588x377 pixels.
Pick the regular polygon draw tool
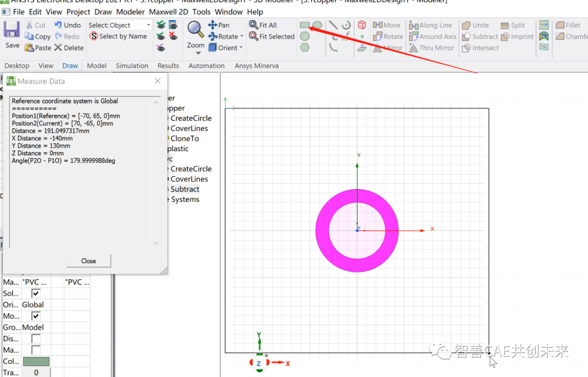click(305, 47)
